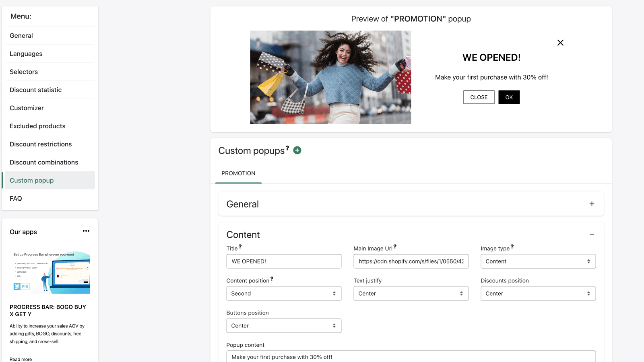Click Read more under the Progress Bar app

[20, 359]
